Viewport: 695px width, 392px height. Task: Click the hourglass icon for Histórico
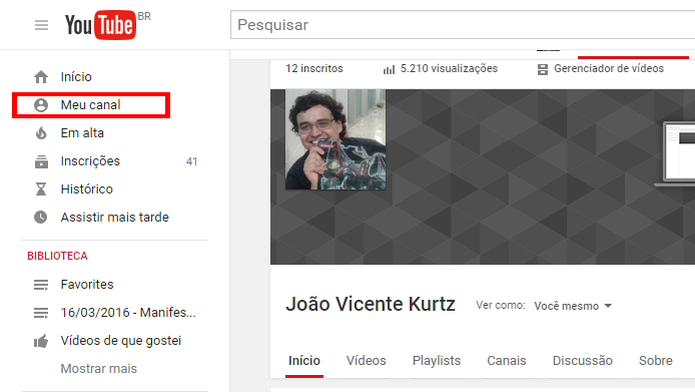[41, 189]
